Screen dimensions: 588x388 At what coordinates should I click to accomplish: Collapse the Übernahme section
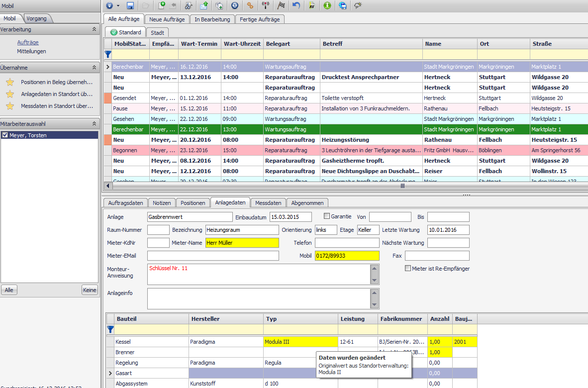point(94,68)
